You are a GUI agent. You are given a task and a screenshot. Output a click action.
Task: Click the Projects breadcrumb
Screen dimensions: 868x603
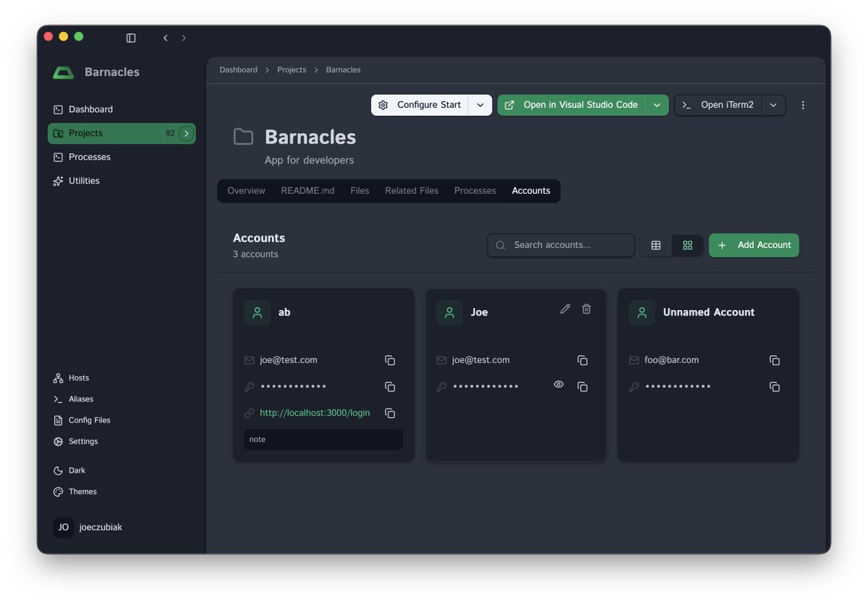point(292,70)
